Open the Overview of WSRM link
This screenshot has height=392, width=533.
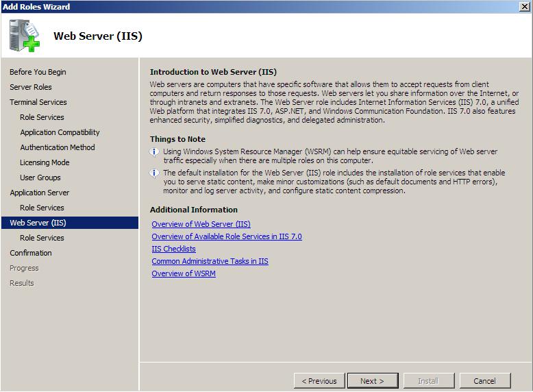pyautogui.click(x=184, y=273)
